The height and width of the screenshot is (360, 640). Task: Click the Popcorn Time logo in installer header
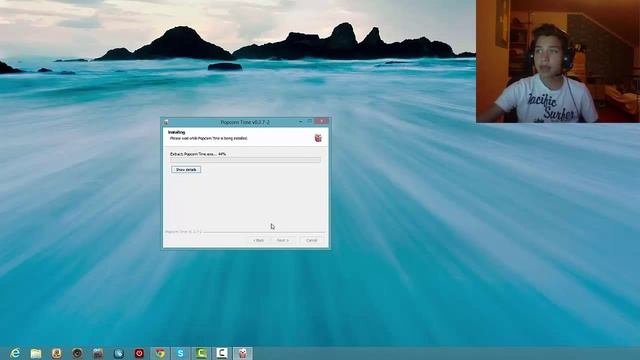click(318, 138)
